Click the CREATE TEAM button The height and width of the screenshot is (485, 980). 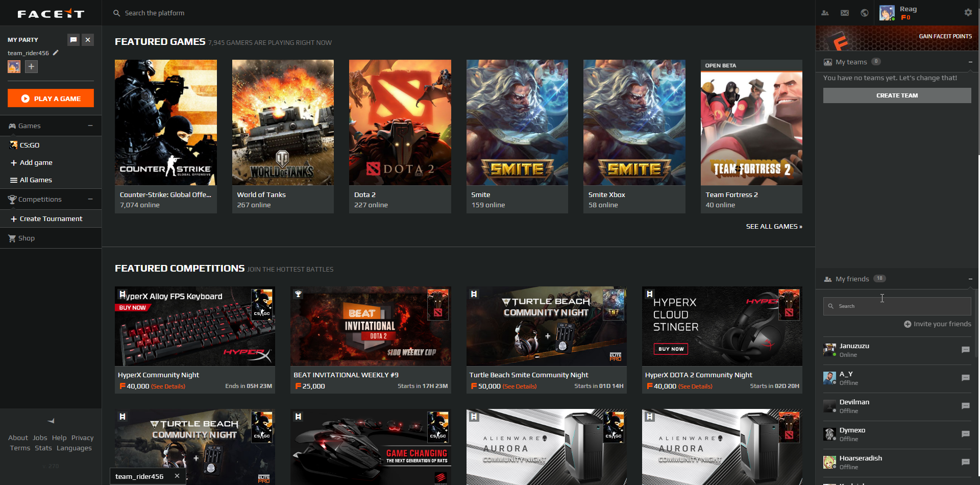[897, 95]
